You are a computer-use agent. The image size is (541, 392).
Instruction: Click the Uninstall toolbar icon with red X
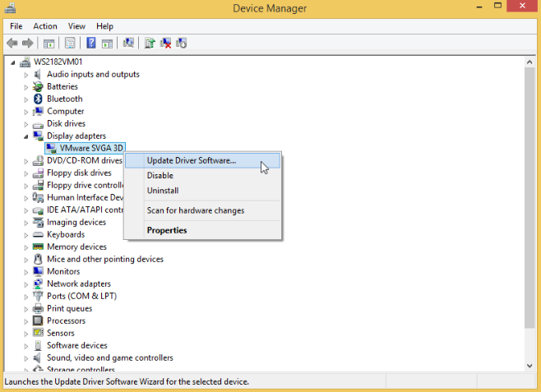click(165, 43)
